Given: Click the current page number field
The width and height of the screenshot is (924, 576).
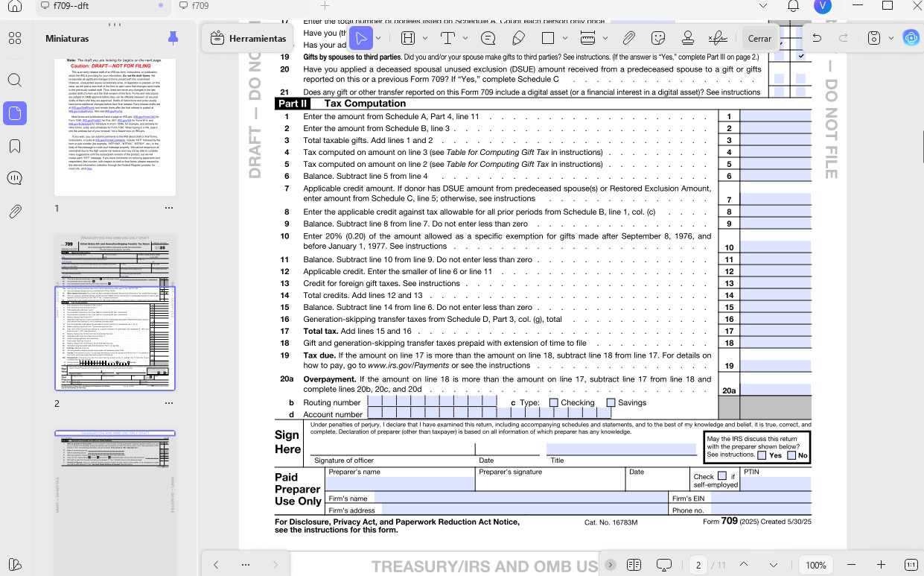Looking at the screenshot, I should [698, 565].
